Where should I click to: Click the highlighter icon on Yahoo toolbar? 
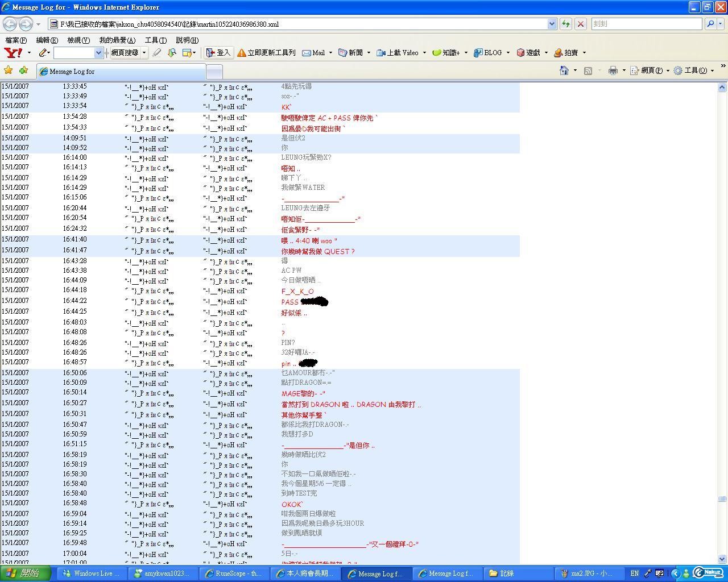(157, 52)
